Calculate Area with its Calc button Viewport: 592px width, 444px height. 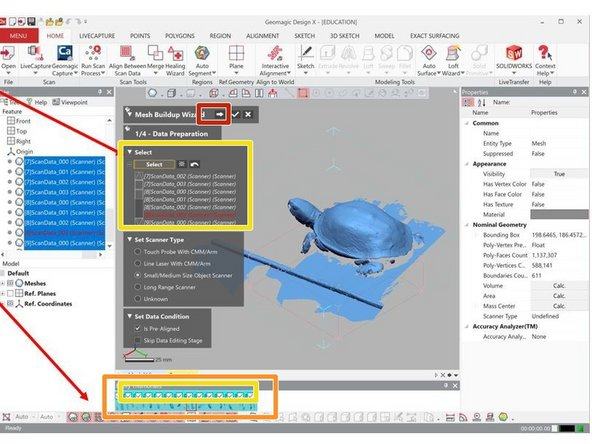pyautogui.click(x=559, y=296)
